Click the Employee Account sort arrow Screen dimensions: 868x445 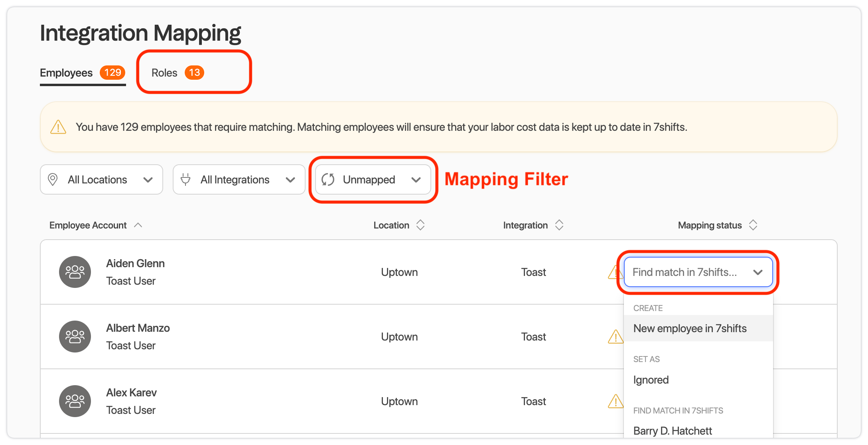(x=138, y=225)
